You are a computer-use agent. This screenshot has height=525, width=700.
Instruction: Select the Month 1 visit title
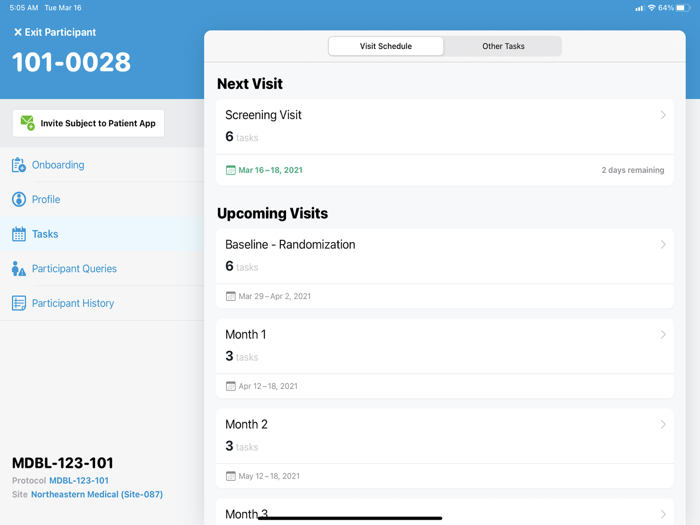(x=246, y=334)
